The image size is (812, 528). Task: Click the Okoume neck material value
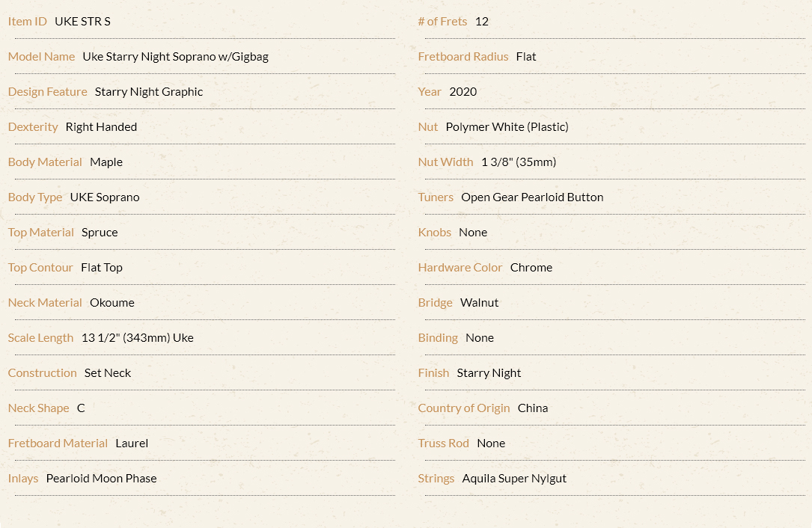click(112, 303)
